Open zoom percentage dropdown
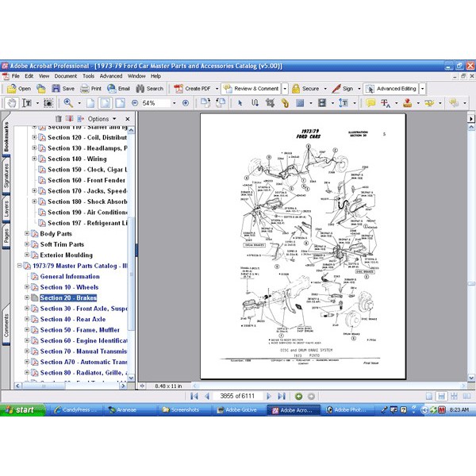The width and height of the screenshot is (476, 476). tap(174, 103)
